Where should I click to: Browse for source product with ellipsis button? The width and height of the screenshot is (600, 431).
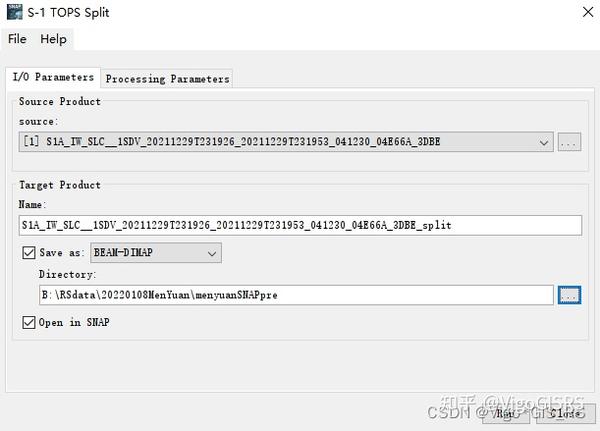[569, 142]
